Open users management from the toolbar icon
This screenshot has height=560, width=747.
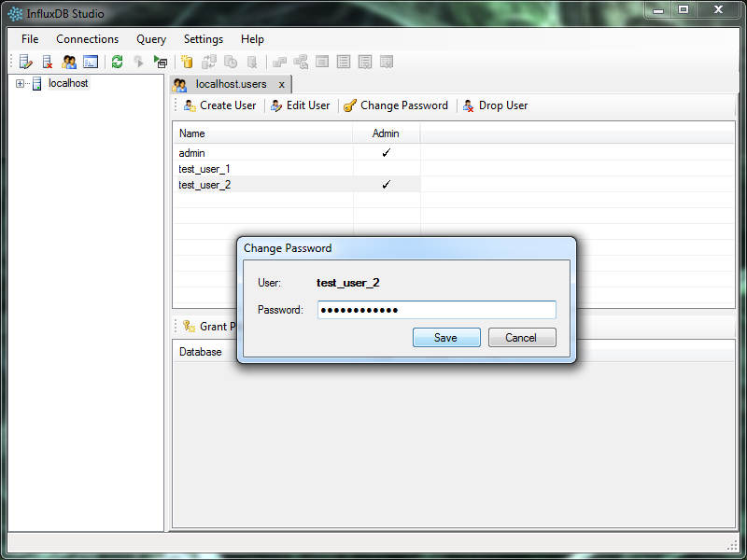pos(69,63)
